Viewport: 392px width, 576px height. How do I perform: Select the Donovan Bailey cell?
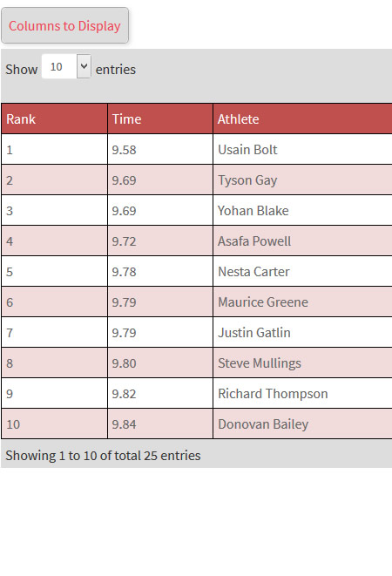[303, 424]
